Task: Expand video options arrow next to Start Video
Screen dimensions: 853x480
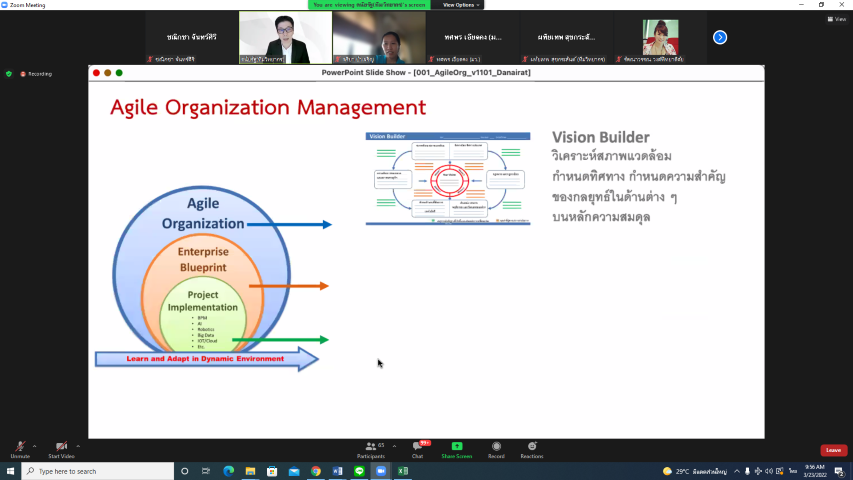Action: 78,446
